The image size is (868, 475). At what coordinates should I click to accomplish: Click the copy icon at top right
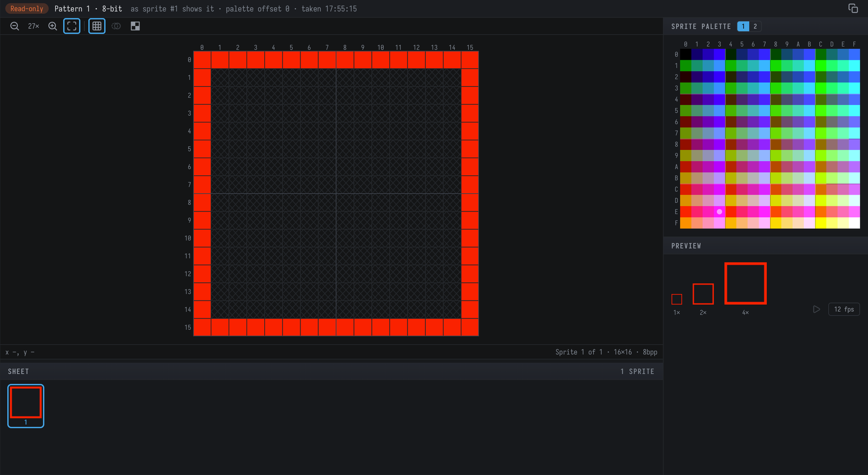[853, 8]
